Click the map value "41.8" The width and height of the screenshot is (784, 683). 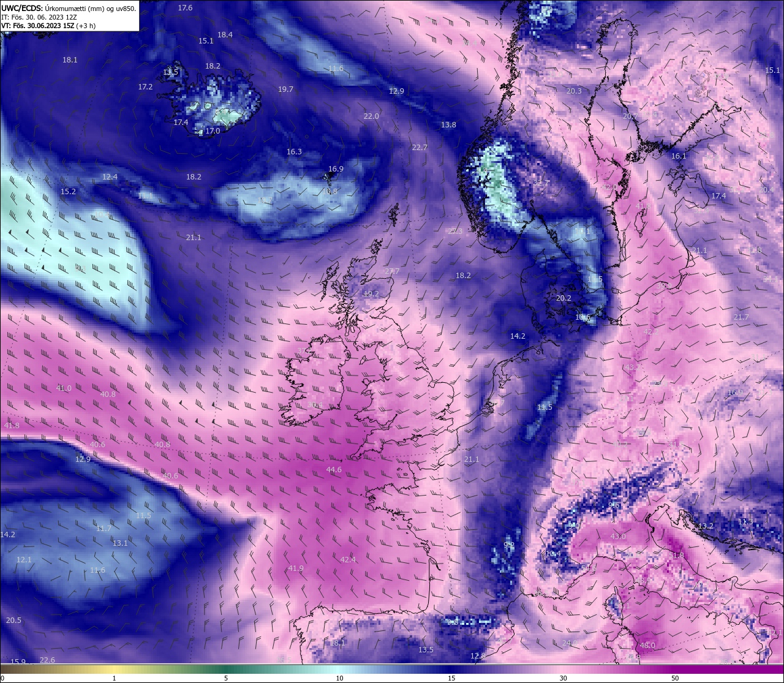click(12, 426)
